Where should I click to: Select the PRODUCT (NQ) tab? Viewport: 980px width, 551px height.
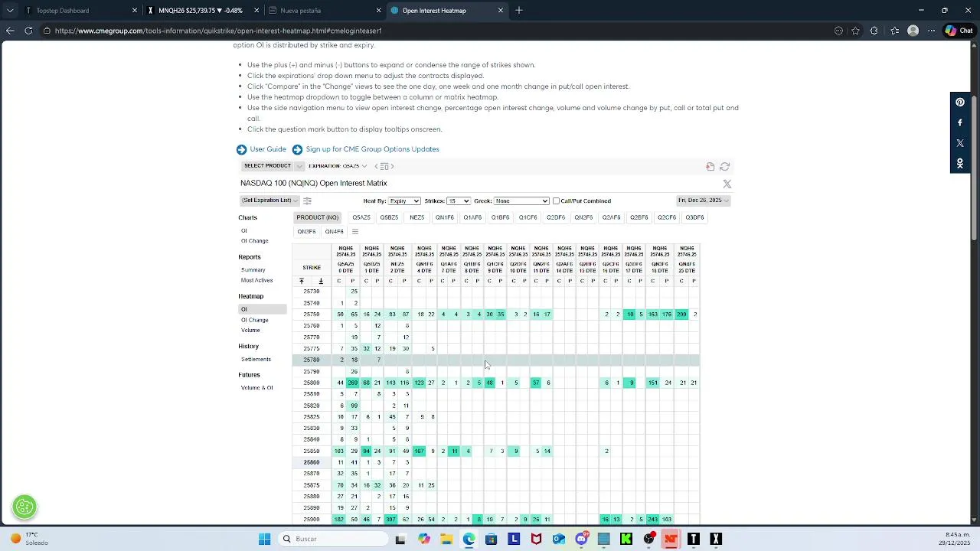point(318,217)
